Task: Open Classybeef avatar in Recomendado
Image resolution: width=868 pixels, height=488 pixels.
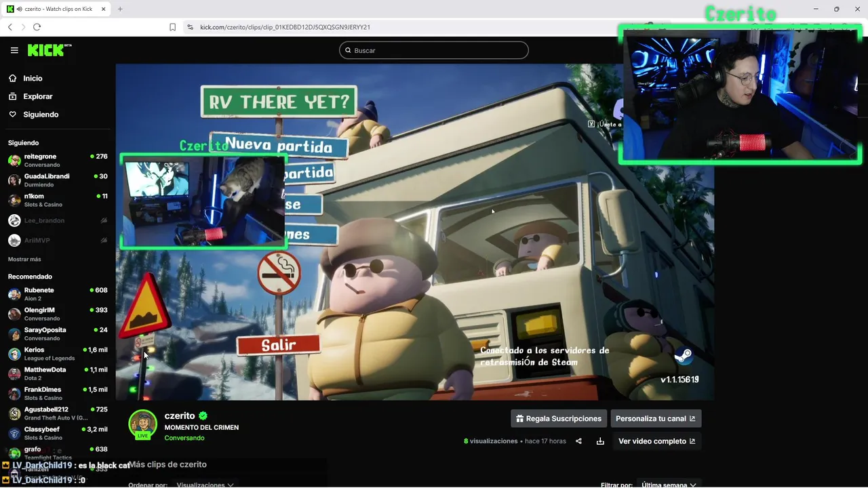Action: [14, 433]
